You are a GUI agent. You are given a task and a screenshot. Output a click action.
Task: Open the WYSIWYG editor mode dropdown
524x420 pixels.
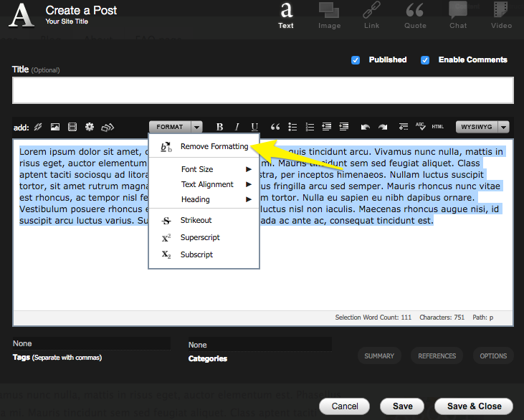pos(503,127)
